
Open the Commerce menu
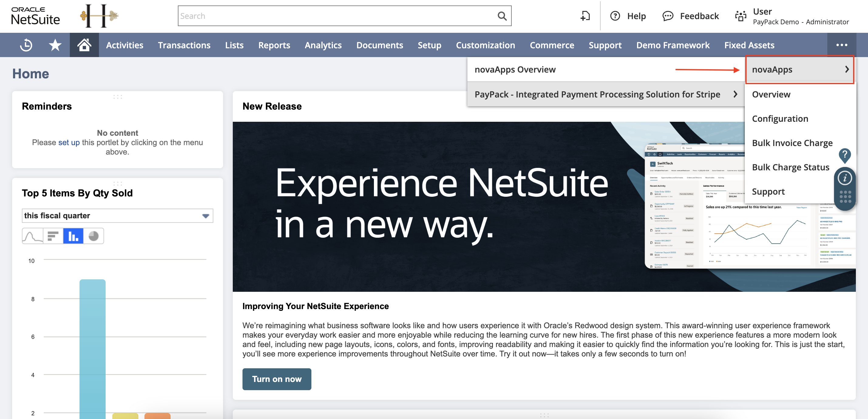tap(551, 45)
